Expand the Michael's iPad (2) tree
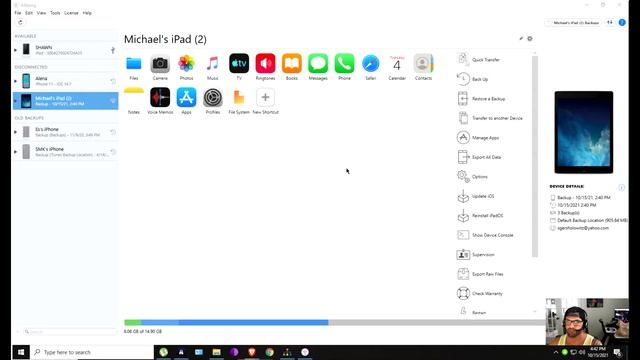This screenshot has height=360, width=640. click(16, 101)
